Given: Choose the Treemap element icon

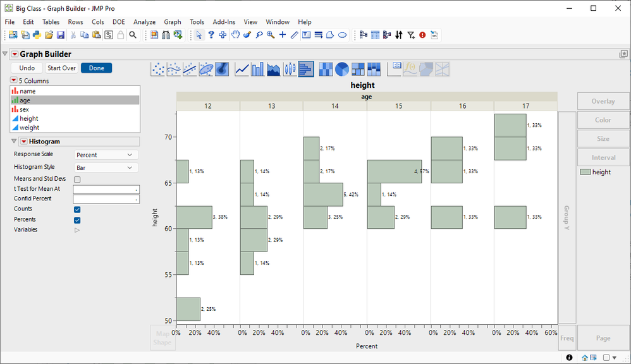Looking at the screenshot, I should [358, 70].
